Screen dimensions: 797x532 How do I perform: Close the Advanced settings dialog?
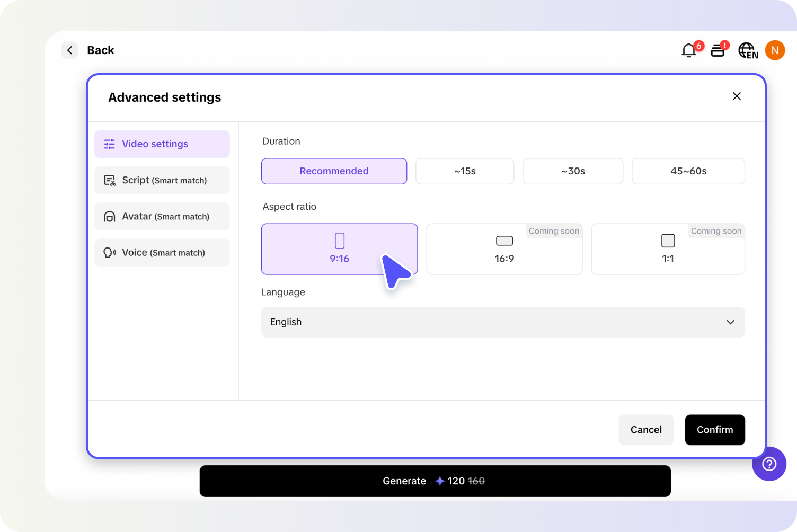tap(737, 96)
